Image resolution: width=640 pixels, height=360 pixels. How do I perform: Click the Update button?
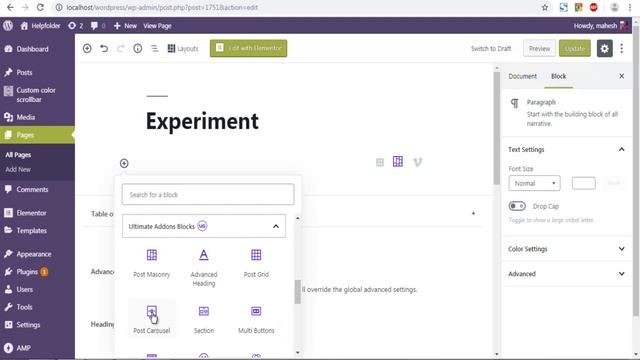click(575, 48)
